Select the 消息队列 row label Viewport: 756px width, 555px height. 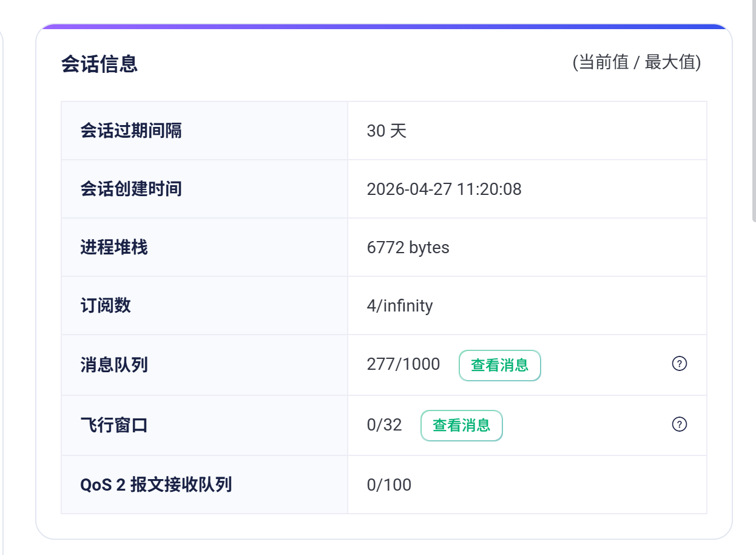coord(114,365)
